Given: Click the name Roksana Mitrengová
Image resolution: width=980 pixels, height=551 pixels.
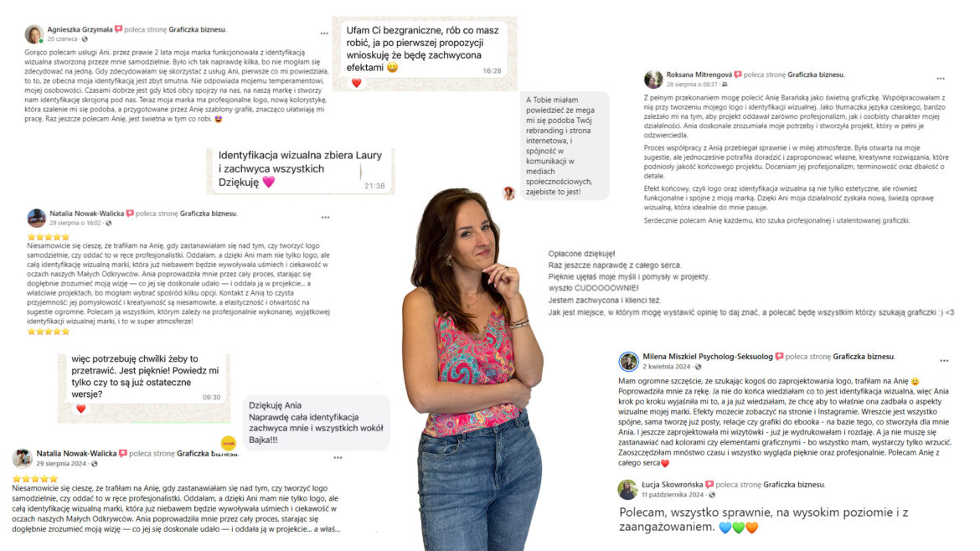Looking at the screenshot, I should click(699, 75).
